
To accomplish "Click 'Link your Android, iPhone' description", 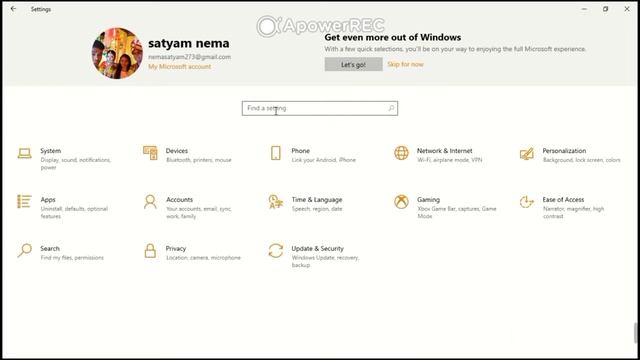I will point(324,160).
